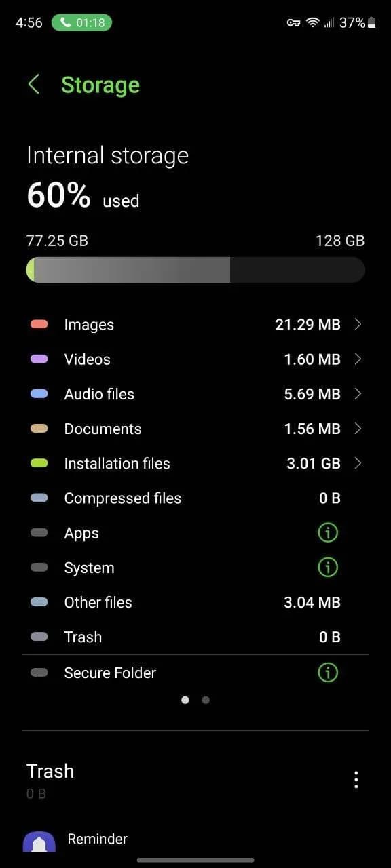The height and width of the screenshot is (868, 391).
Task: Select the Other files row
Action: (195, 602)
